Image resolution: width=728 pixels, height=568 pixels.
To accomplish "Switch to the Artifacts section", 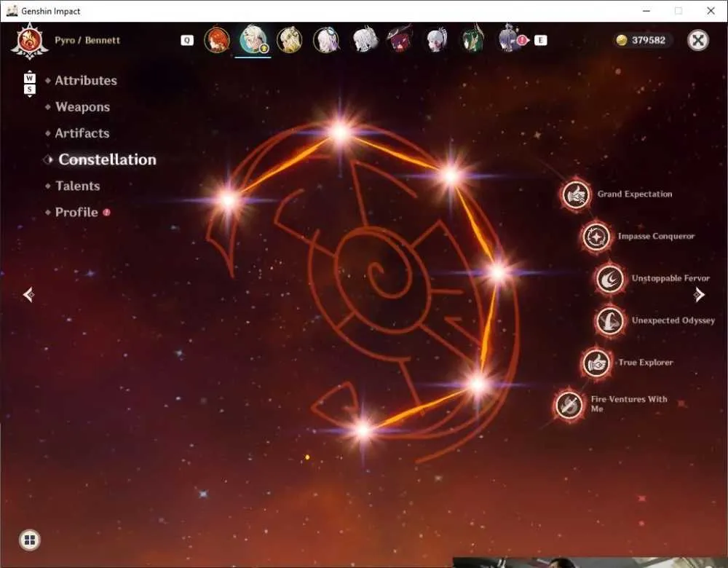I will pyautogui.click(x=82, y=133).
